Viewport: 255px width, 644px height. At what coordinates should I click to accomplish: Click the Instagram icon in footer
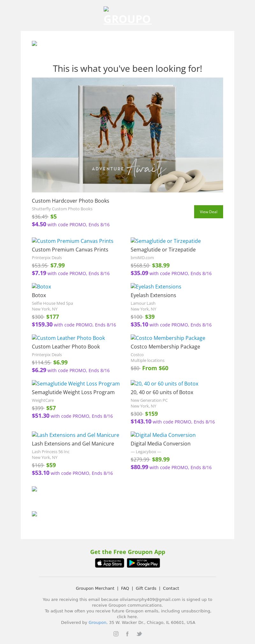tap(116, 634)
